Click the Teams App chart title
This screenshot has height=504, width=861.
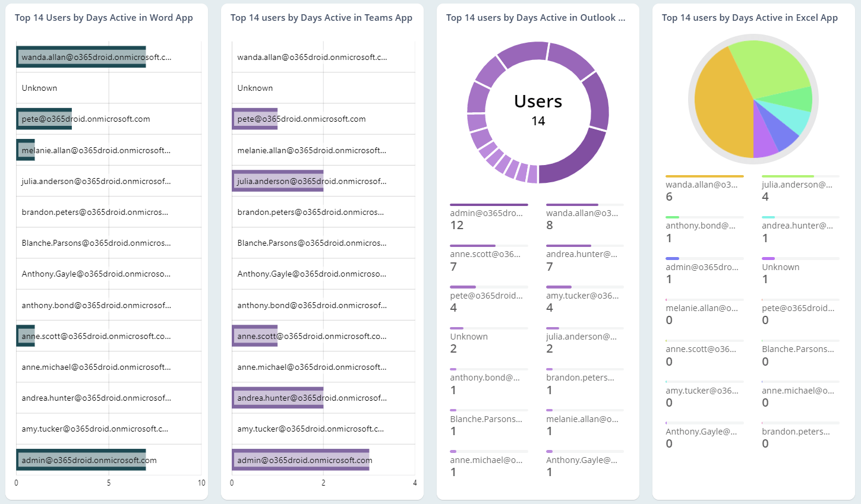[321, 18]
